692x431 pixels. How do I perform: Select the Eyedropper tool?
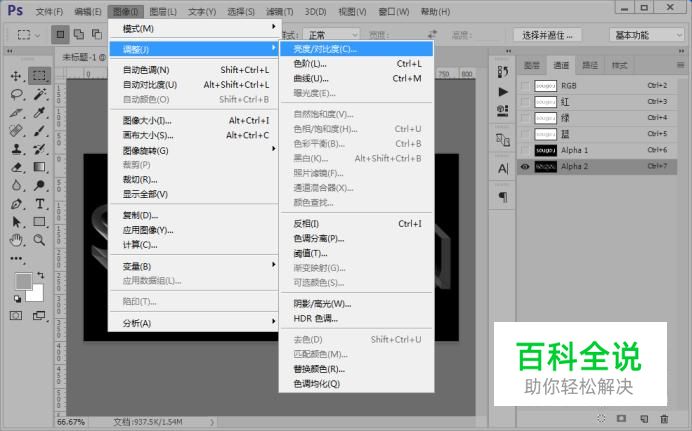[x=40, y=112]
